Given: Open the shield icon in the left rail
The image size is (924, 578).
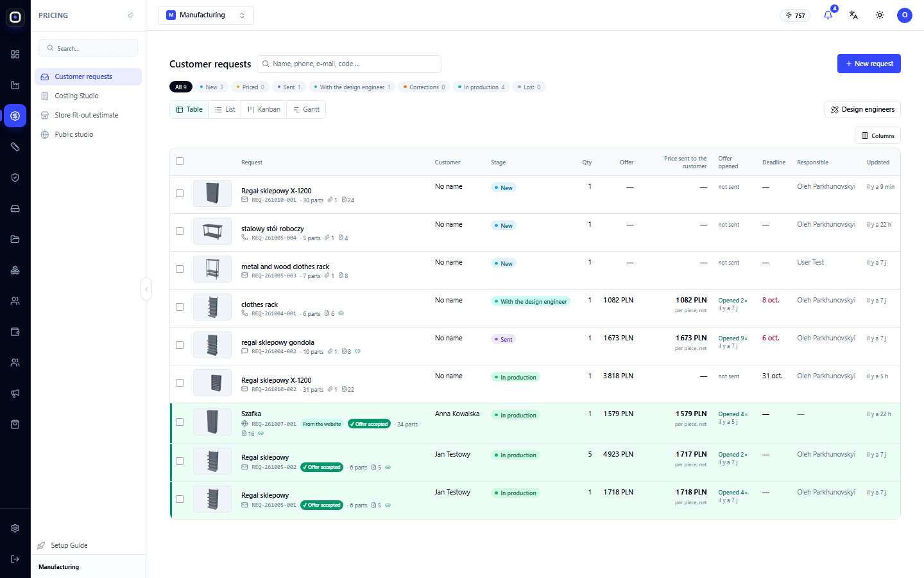Looking at the screenshot, I should 15,178.
